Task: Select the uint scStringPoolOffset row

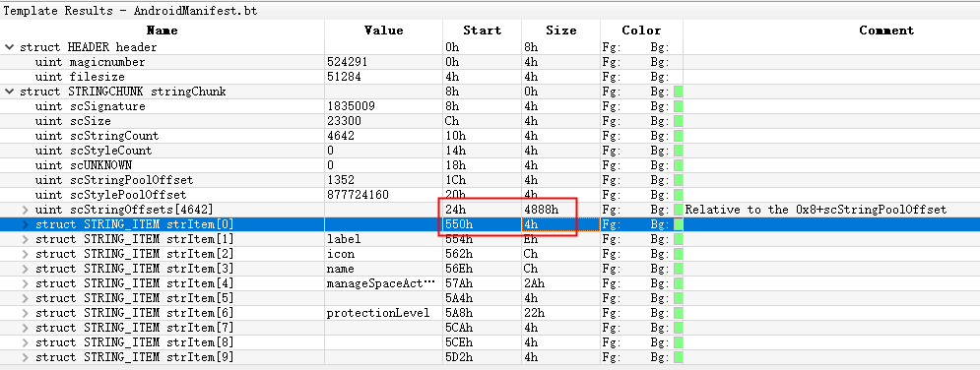Action: point(490,180)
